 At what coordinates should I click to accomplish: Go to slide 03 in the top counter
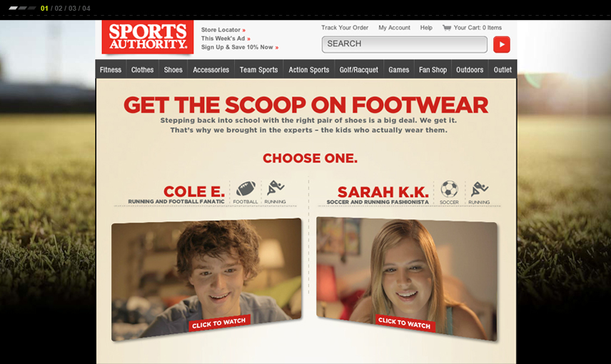pos(73,8)
